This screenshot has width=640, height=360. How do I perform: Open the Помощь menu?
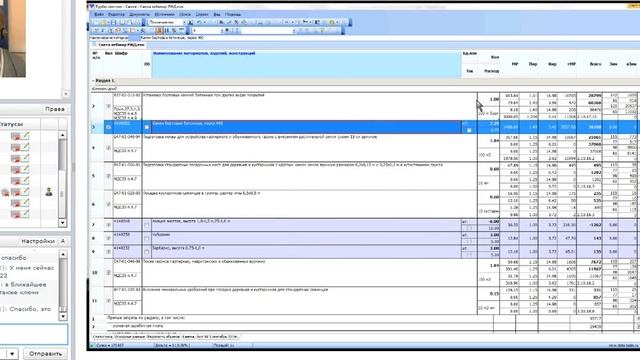tap(233, 14)
